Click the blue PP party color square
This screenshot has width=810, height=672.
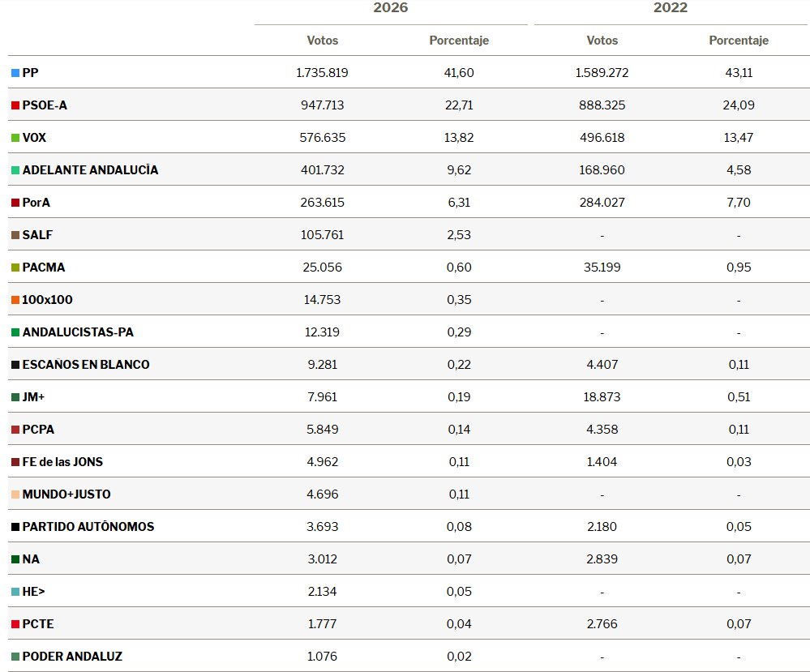15,73
